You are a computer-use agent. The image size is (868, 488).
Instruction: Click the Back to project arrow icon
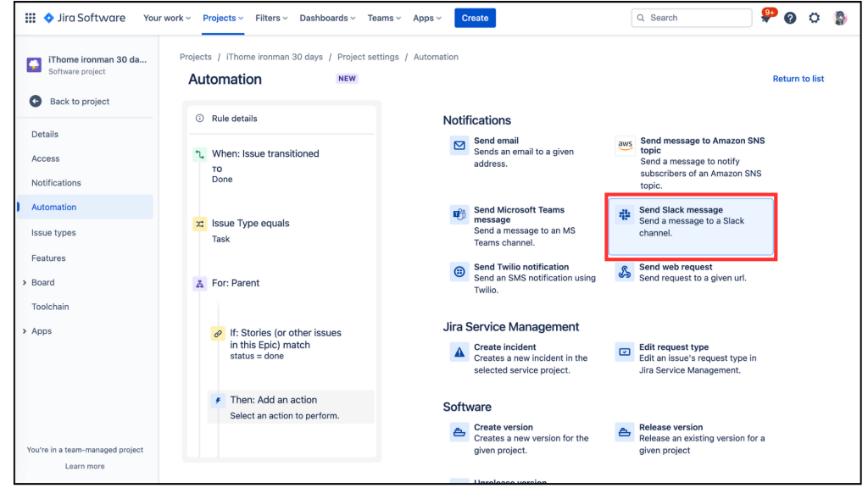(36, 102)
